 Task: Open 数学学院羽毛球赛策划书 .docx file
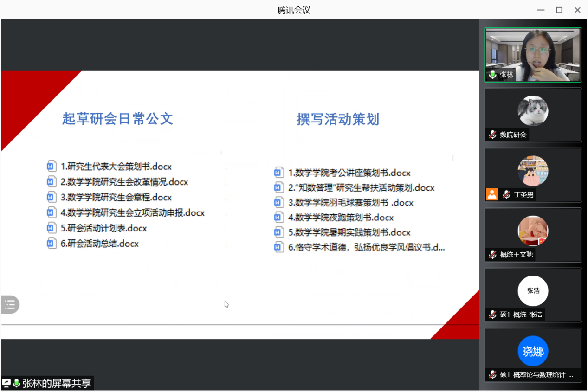[x=350, y=202]
